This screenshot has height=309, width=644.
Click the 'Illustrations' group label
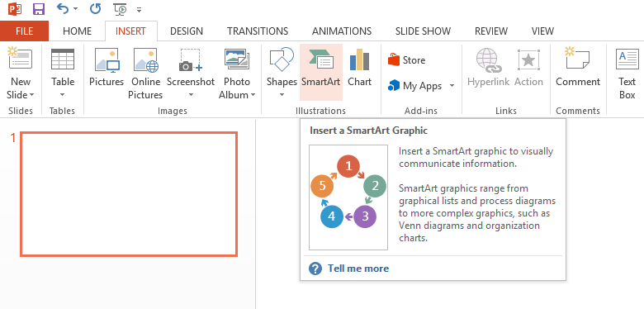point(321,111)
